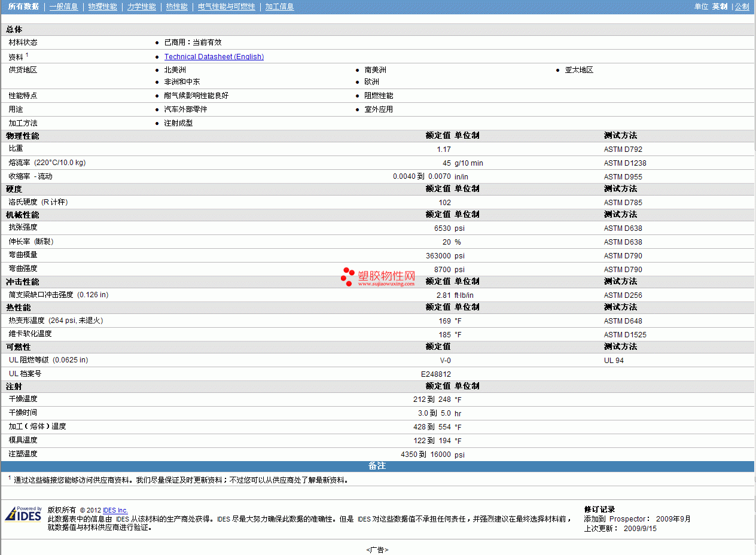Click the 南美洲 region entry
The height and width of the screenshot is (555, 756).
pyautogui.click(x=375, y=70)
